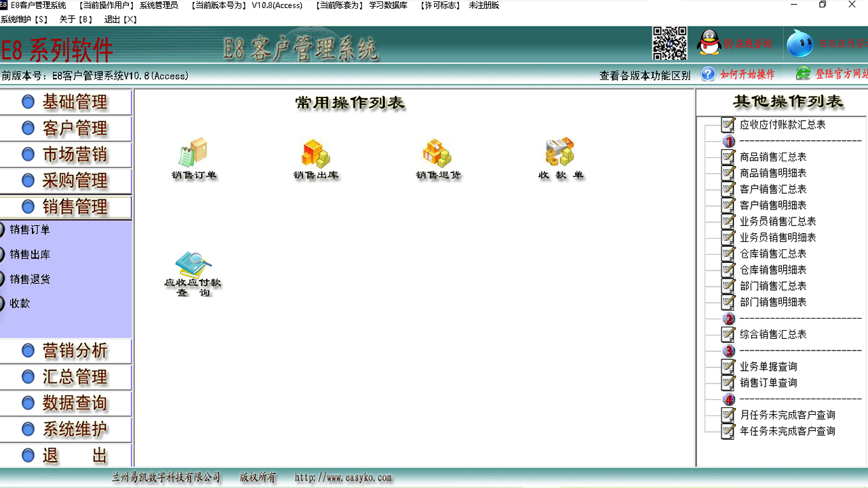Click the red number 3 separator icon
868x488 pixels.
(x=728, y=350)
